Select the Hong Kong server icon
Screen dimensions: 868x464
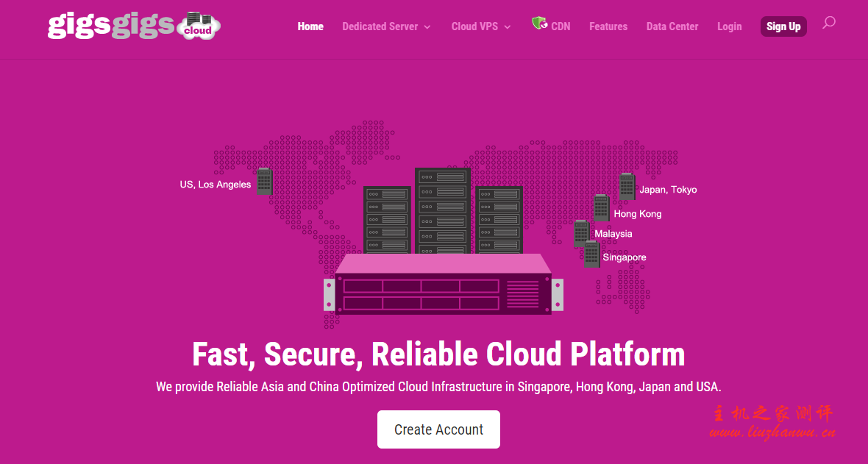click(x=601, y=208)
